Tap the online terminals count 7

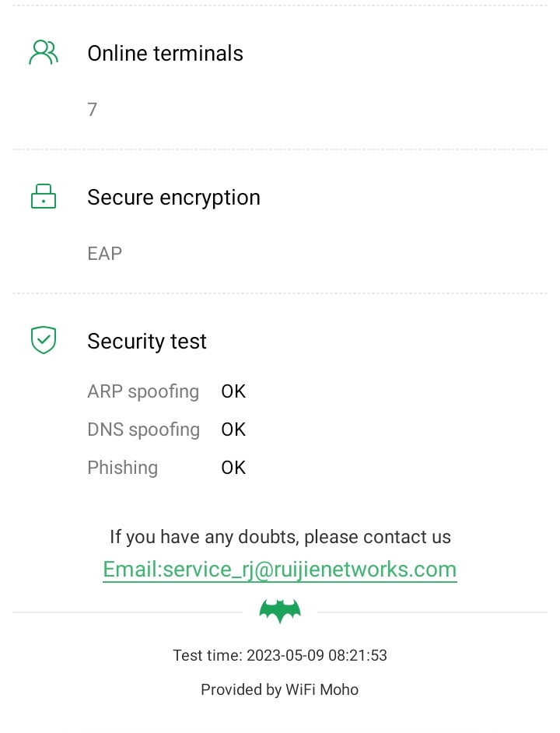(93, 110)
